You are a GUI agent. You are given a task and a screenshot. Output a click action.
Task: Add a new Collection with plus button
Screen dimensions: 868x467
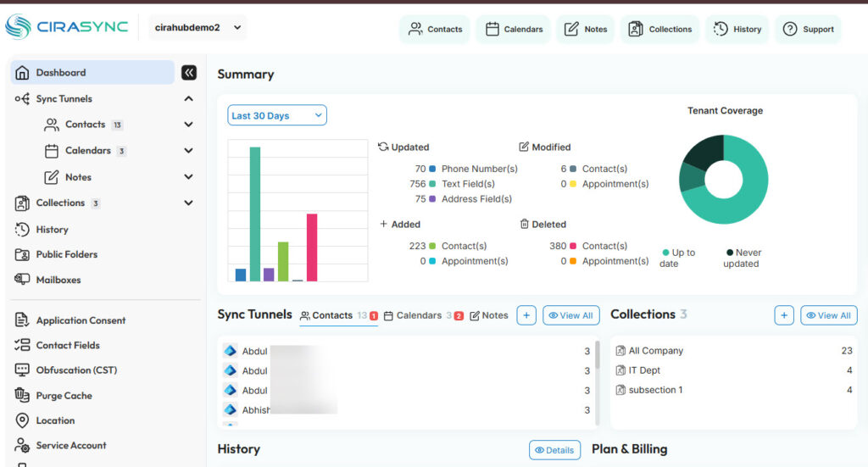pos(784,315)
